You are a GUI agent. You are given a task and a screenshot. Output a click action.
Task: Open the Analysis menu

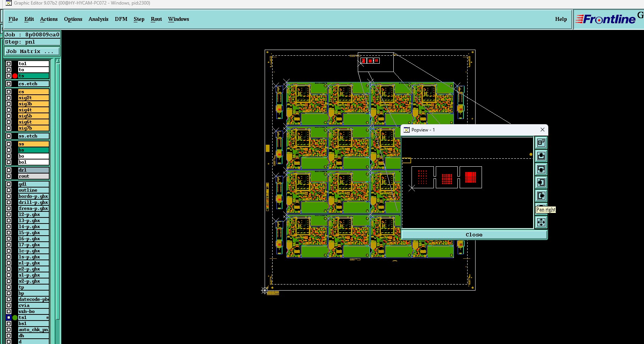(98, 19)
